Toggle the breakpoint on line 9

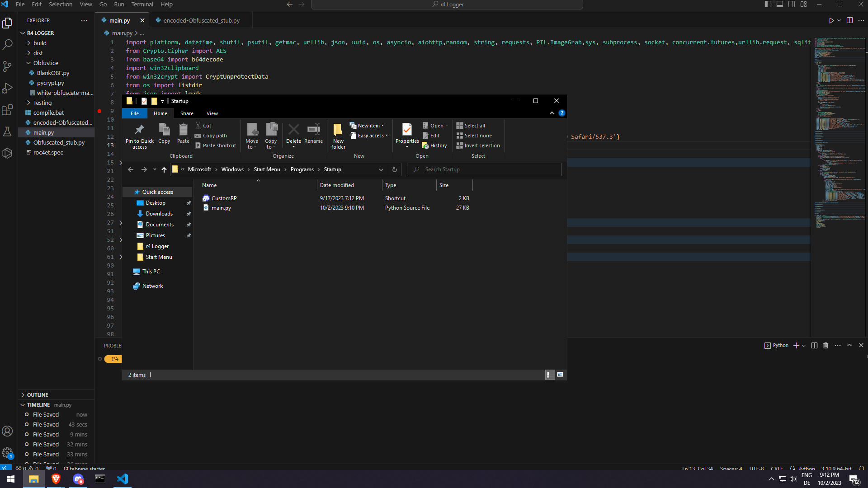[99, 111]
